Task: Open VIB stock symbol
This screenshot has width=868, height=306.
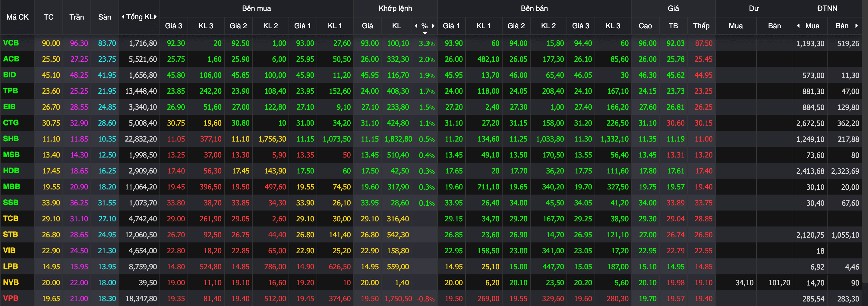Action: point(9,251)
